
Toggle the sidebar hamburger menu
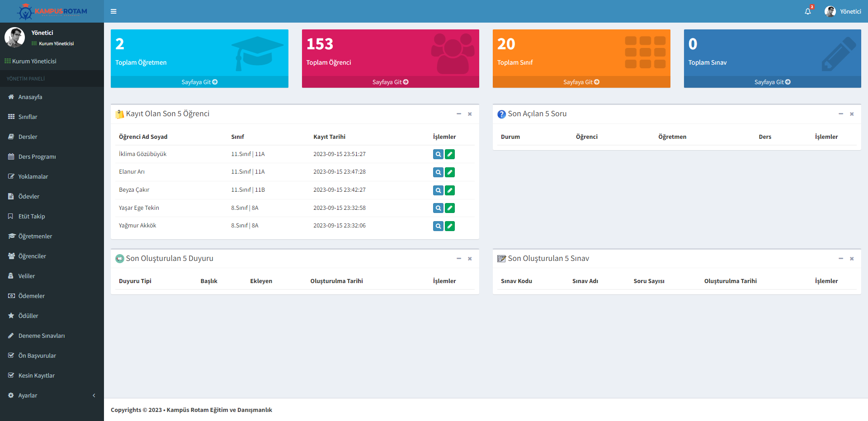113,11
